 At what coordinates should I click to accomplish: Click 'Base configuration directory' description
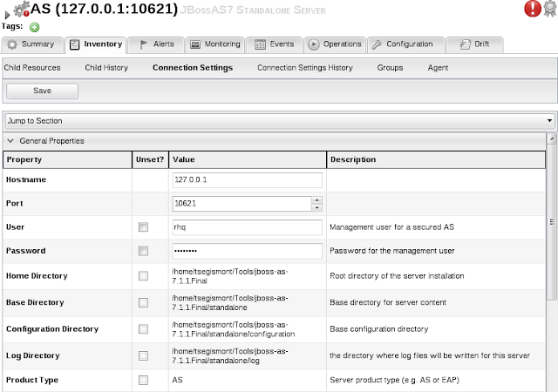378,329
